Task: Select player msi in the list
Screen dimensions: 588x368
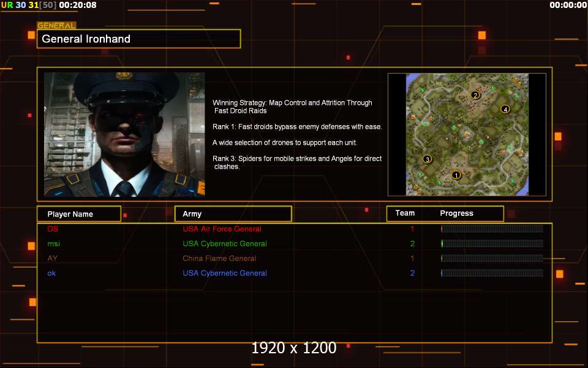Action: point(54,243)
